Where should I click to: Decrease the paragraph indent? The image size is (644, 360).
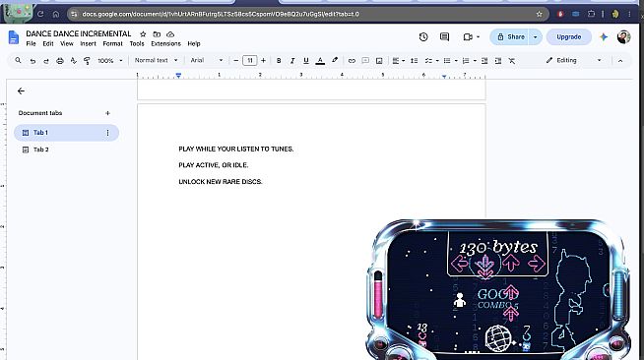(484, 61)
